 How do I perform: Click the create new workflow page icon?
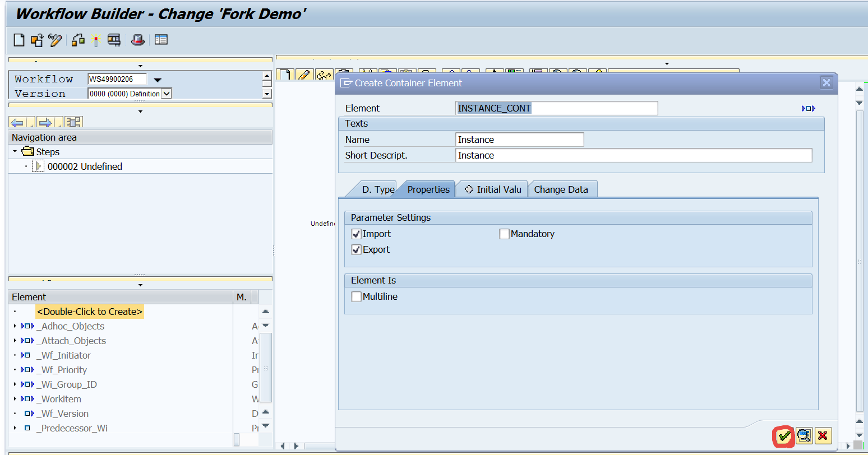19,40
